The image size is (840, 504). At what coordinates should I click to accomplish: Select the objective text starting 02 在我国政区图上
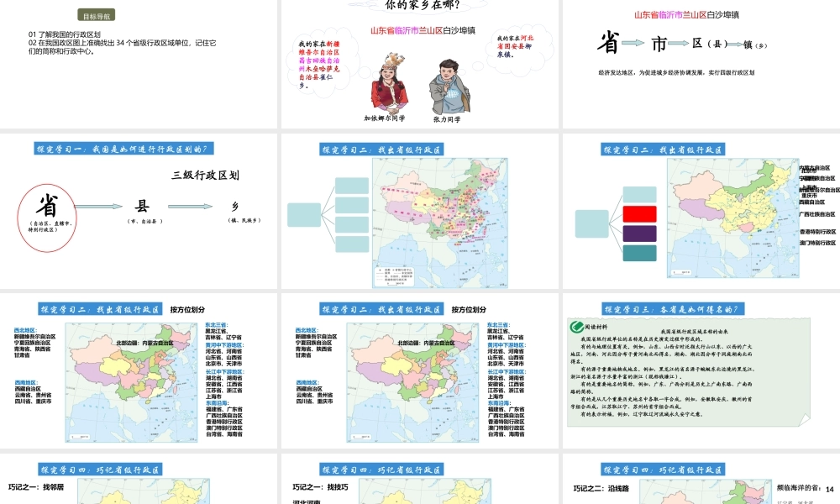coord(122,47)
